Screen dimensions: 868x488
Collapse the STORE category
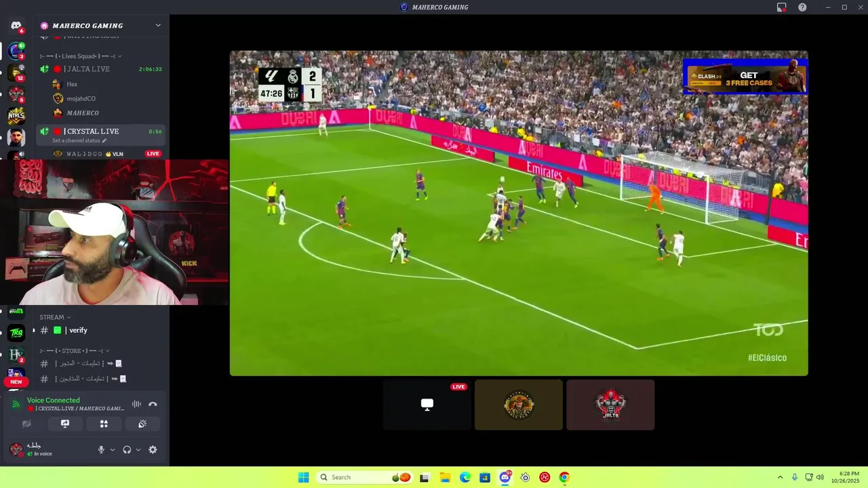pos(75,350)
